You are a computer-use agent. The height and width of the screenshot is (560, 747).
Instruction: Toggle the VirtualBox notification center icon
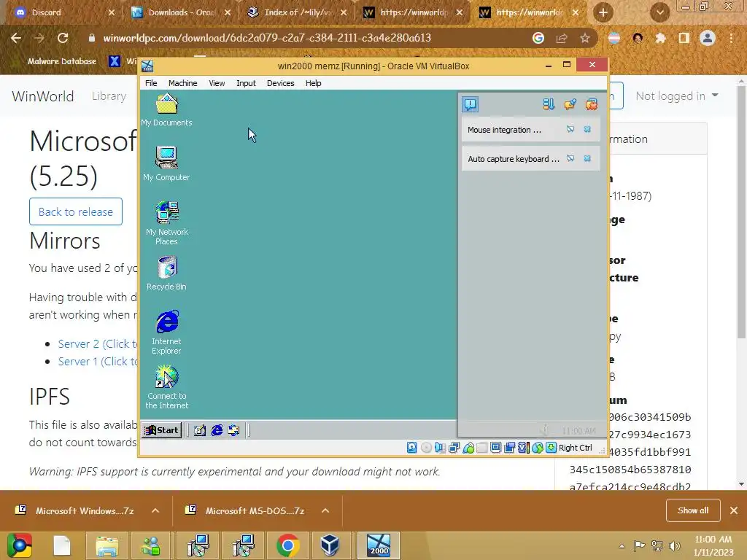click(x=470, y=104)
